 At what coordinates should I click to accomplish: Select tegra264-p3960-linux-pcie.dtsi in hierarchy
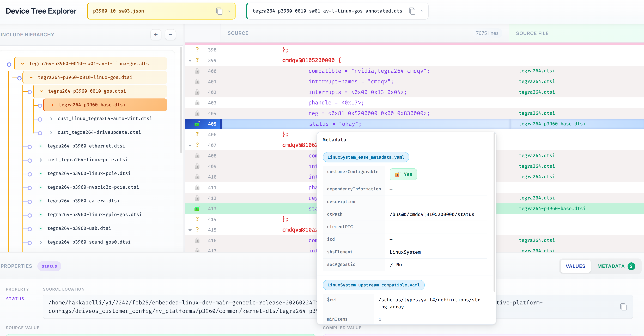coord(89,173)
